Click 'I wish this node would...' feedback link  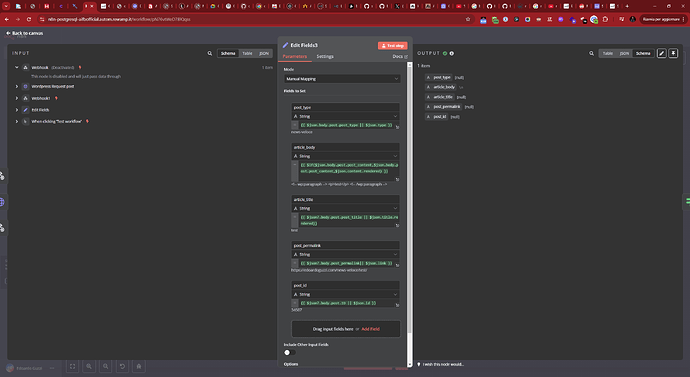(440, 364)
